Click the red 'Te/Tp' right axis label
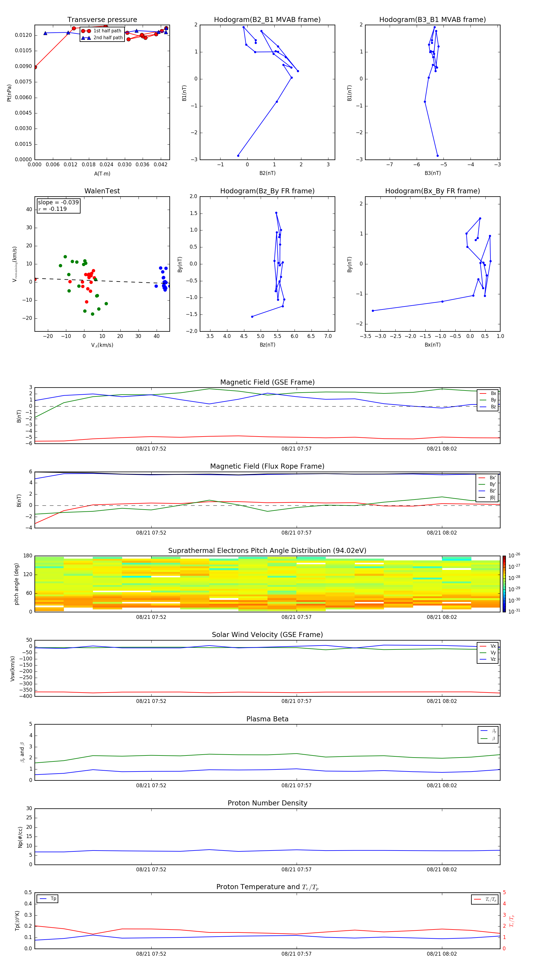 click(512, 921)
